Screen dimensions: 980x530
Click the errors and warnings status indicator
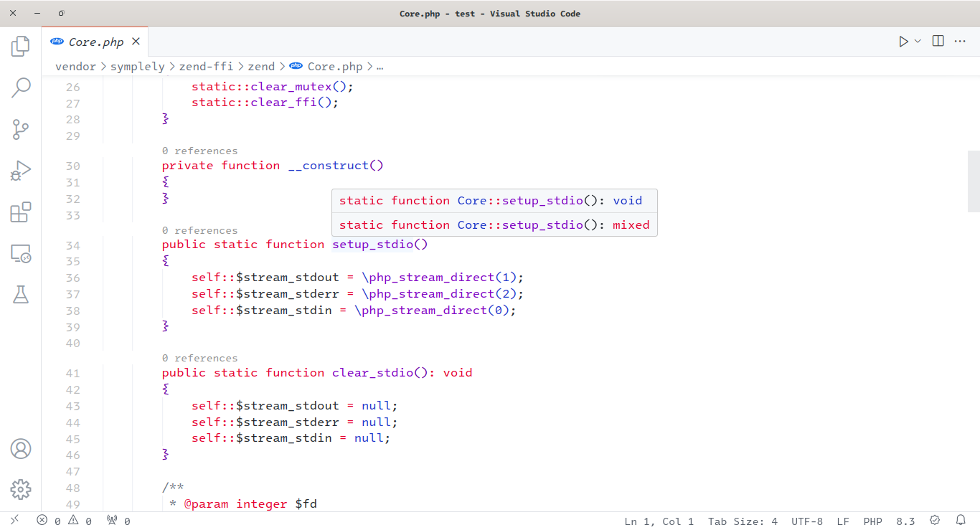(64, 521)
